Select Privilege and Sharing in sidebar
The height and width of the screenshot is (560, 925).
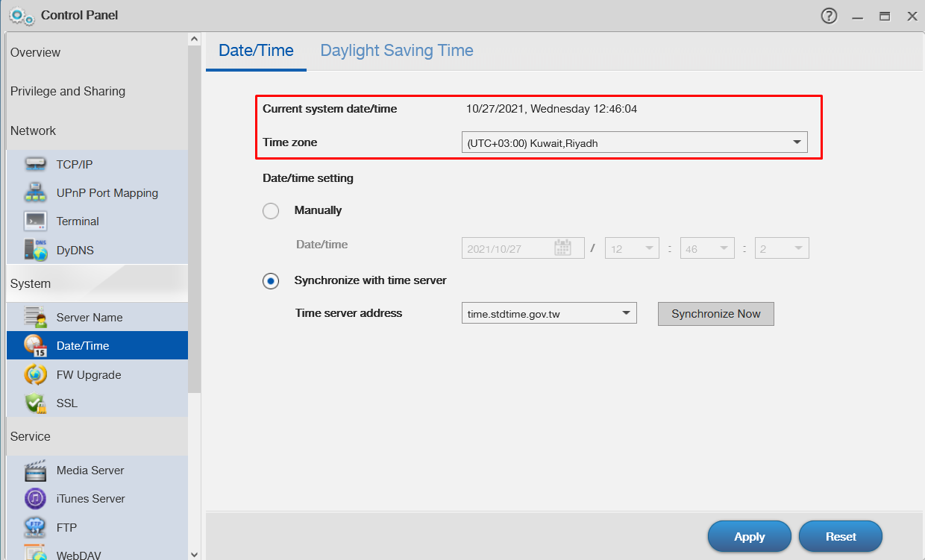68,91
